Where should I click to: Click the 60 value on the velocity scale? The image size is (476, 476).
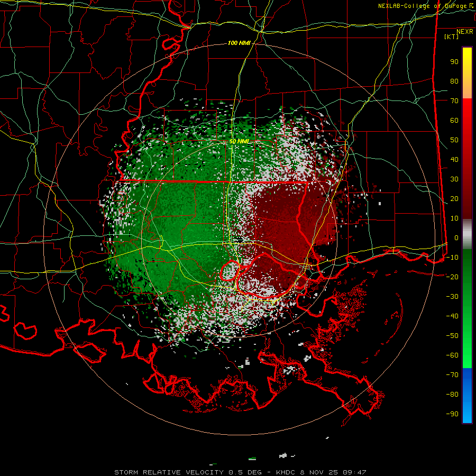point(454,121)
